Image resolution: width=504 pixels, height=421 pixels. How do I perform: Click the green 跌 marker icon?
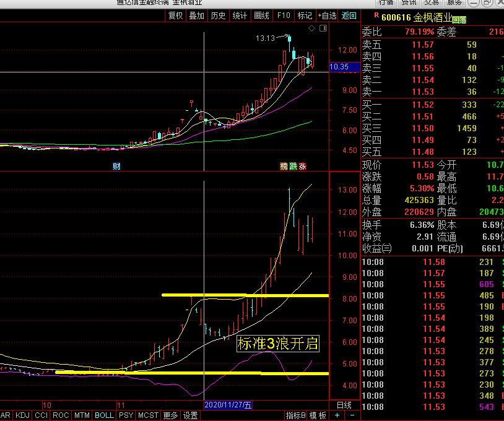coord(293,166)
